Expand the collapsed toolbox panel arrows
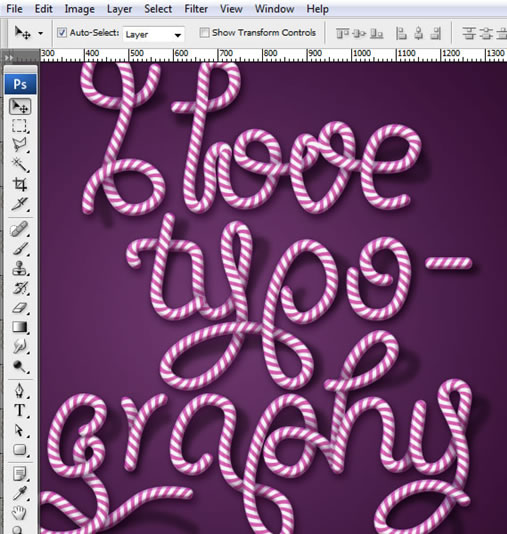The image size is (507, 534). [x=9, y=58]
